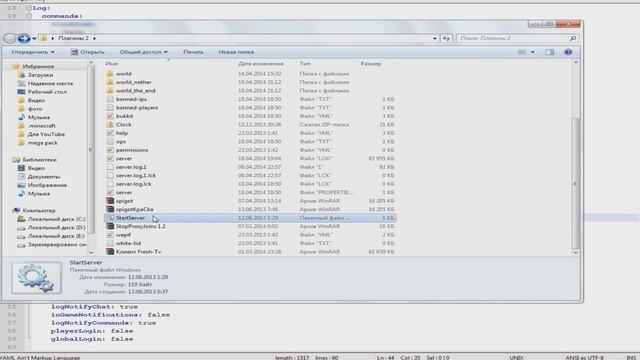640x360 pixels.
Task: Expand the address bar history dropdown
Action: pos(435,38)
